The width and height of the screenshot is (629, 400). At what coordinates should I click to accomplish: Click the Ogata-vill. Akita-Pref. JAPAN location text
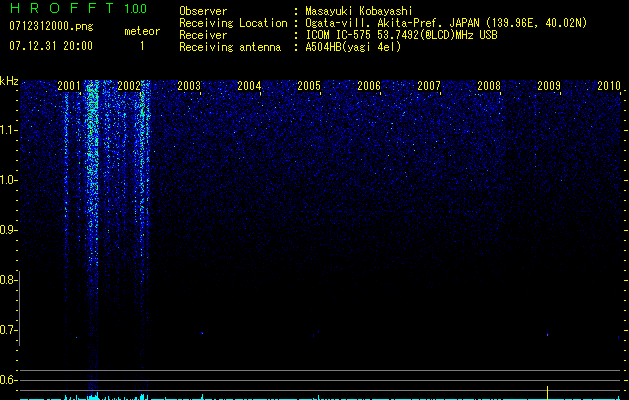[x=446, y=23]
